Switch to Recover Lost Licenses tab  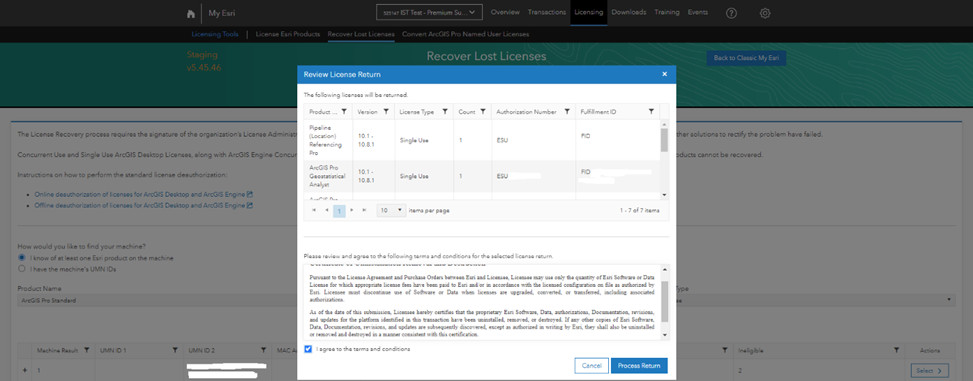click(x=361, y=35)
